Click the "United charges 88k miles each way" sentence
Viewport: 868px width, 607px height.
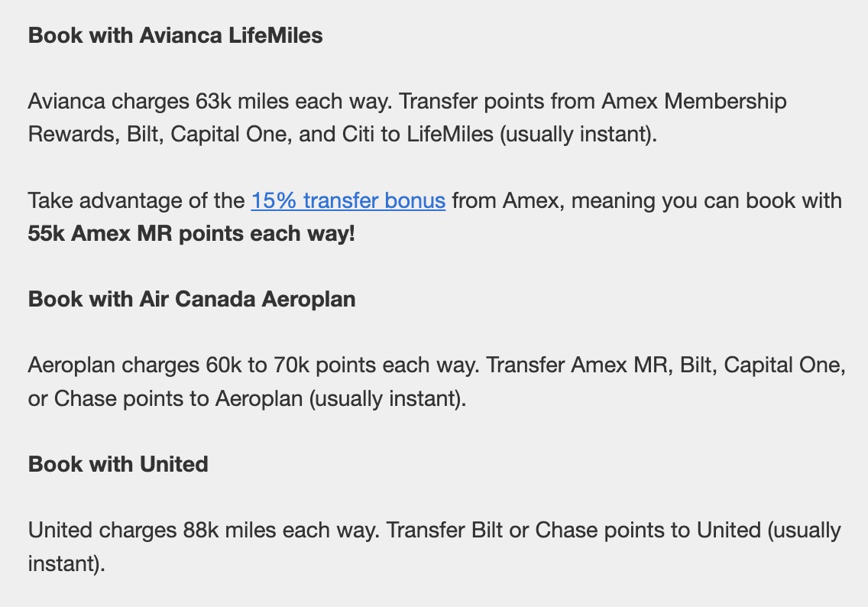click(x=202, y=531)
